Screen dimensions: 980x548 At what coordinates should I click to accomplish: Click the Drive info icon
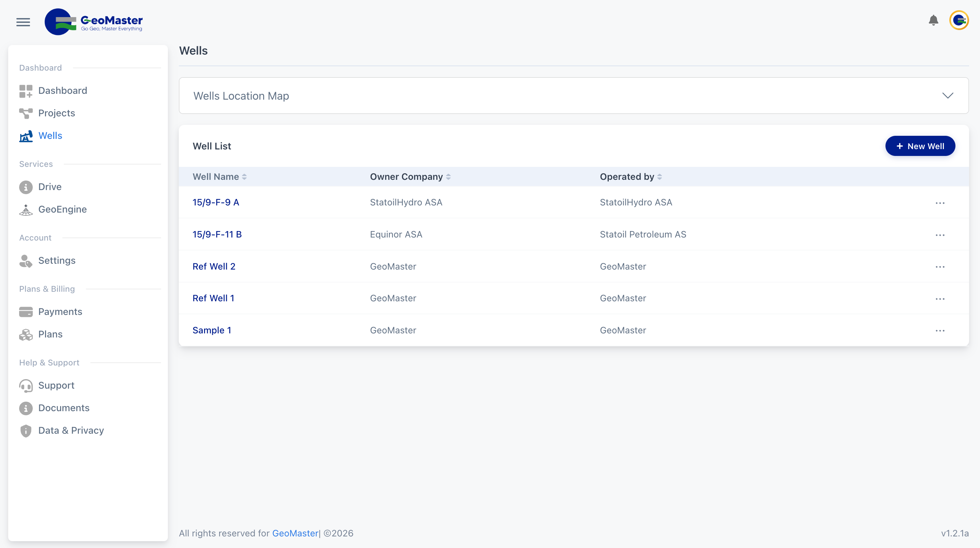[x=26, y=187]
